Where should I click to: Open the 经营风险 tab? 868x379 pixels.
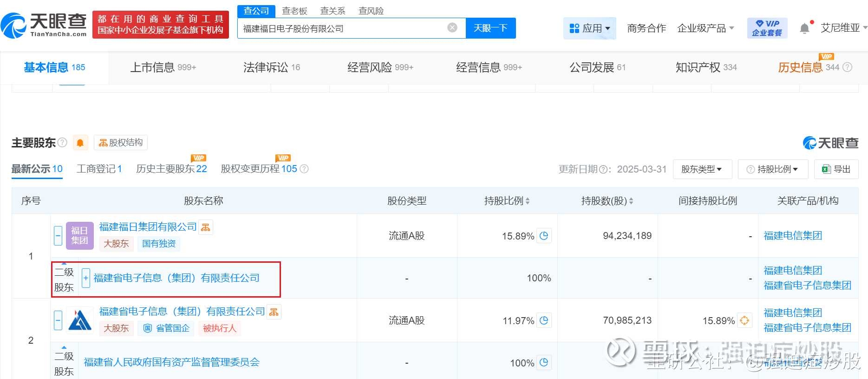[x=380, y=67]
